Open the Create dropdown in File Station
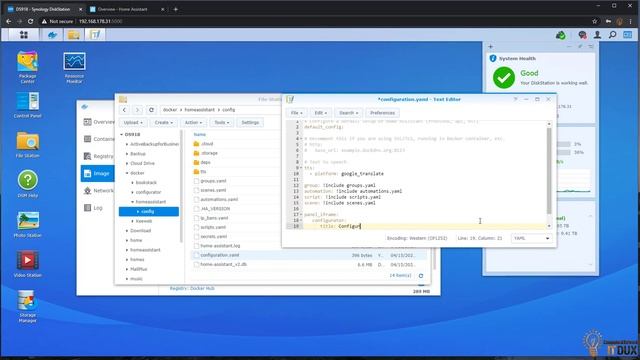Screen dimensions: 640x360 [163, 122]
